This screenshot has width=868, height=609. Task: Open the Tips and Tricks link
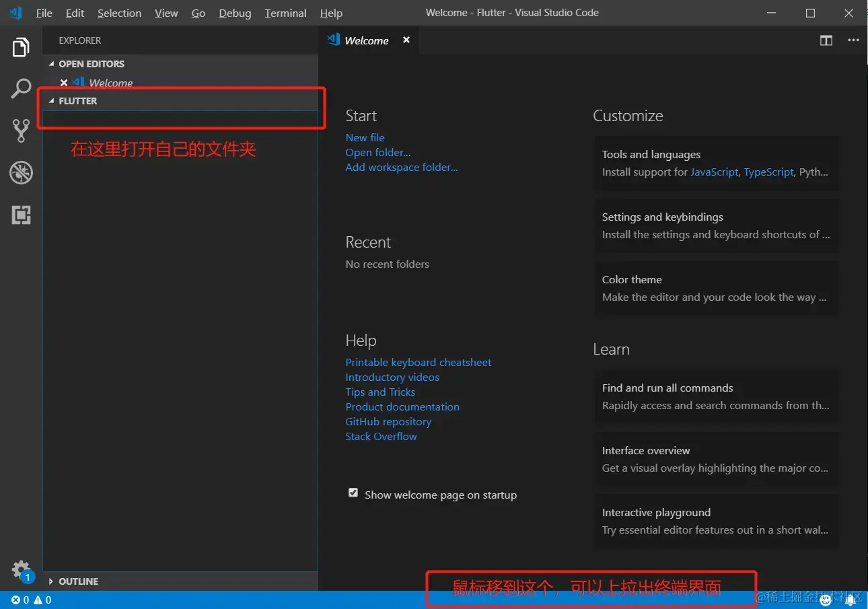pyautogui.click(x=380, y=392)
